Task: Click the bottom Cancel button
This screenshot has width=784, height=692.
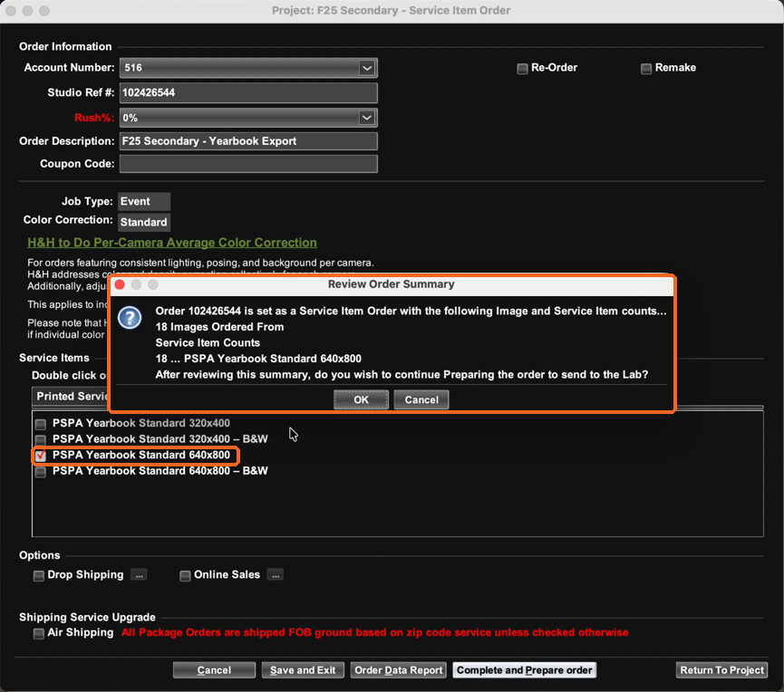Action: click(214, 670)
